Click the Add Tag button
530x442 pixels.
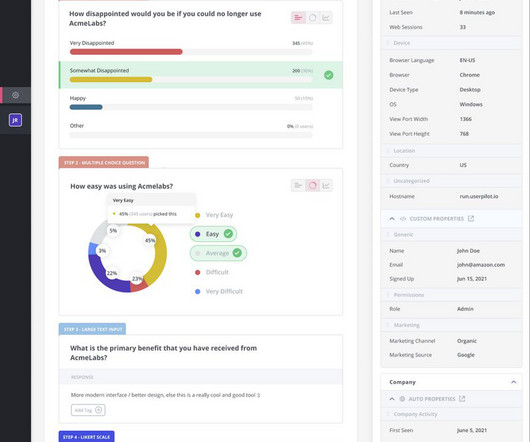click(x=88, y=410)
